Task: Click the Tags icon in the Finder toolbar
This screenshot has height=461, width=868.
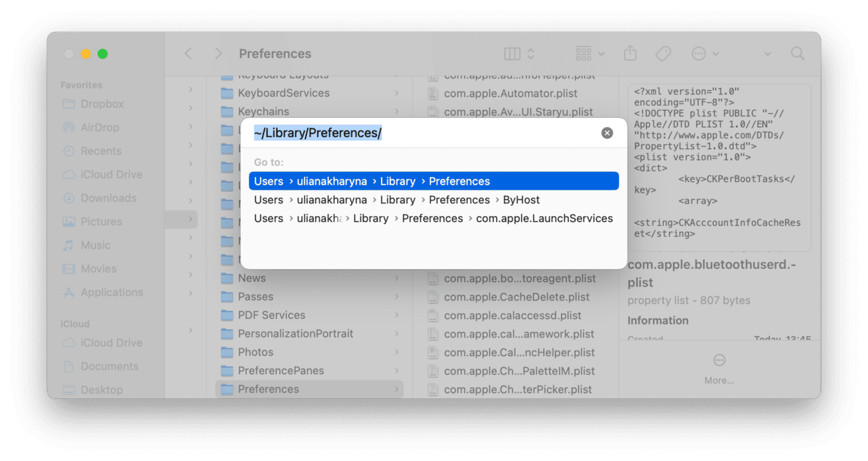Action: point(663,54)
